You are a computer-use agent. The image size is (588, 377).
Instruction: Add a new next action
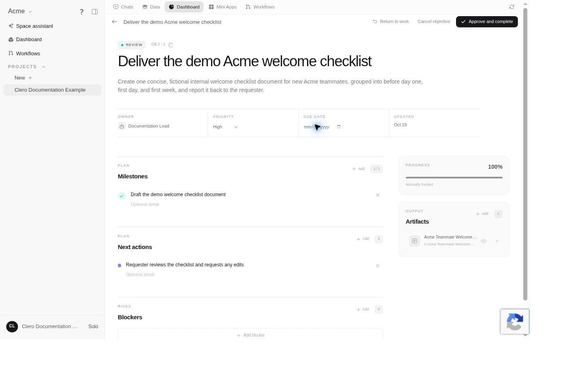[363, 239]
